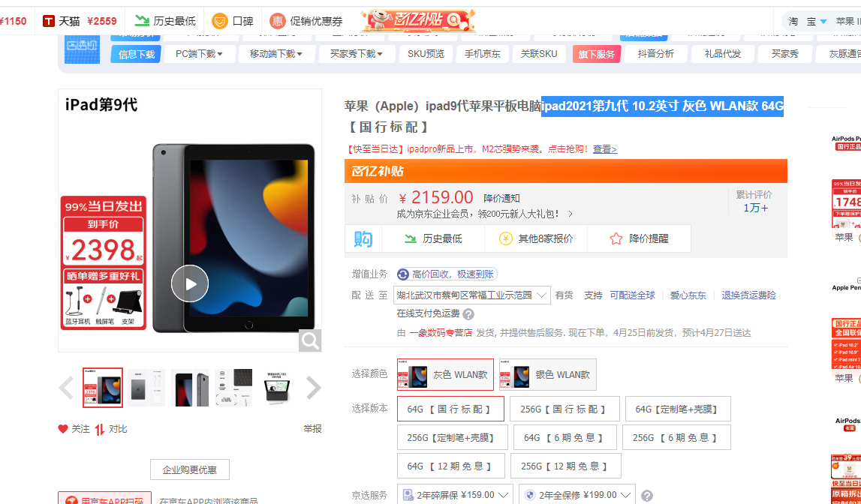Play the iPad product video
861x504 pixels.
tap(190, 283)
